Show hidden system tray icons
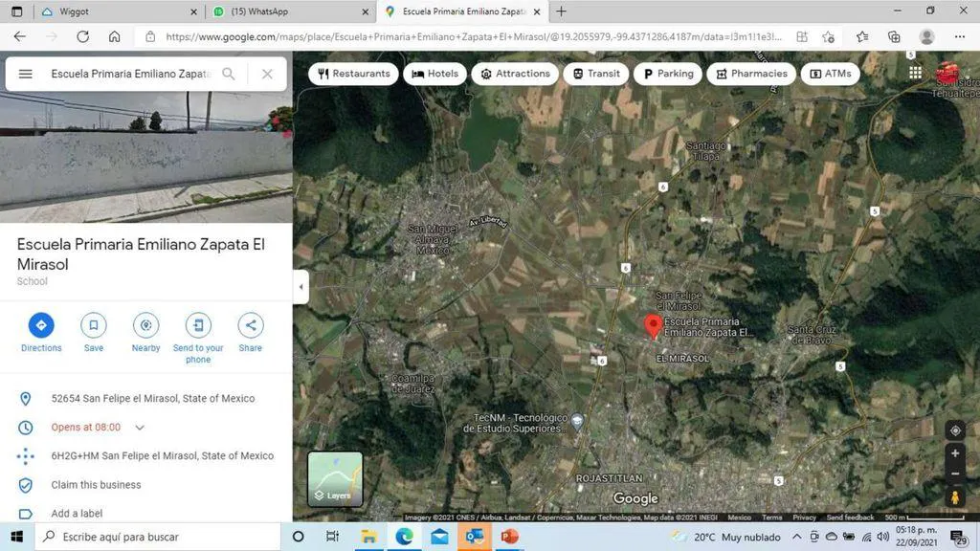 (x=797, y=537)
